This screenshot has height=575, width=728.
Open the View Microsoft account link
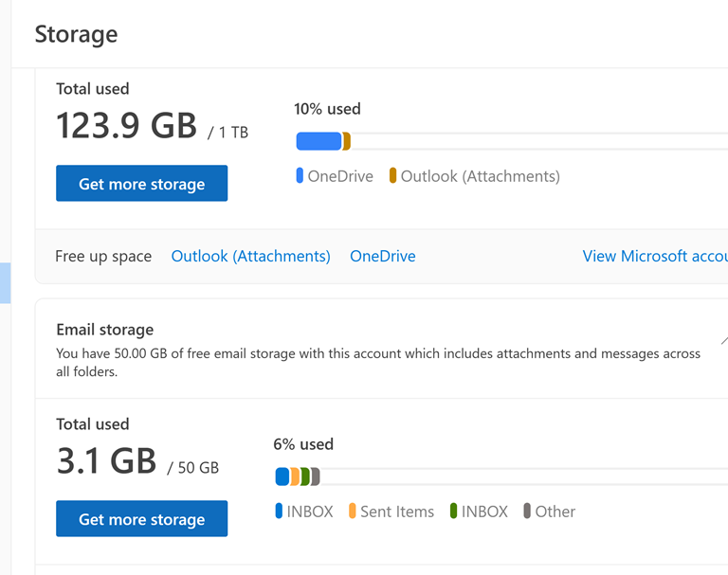tap(655, 257)
